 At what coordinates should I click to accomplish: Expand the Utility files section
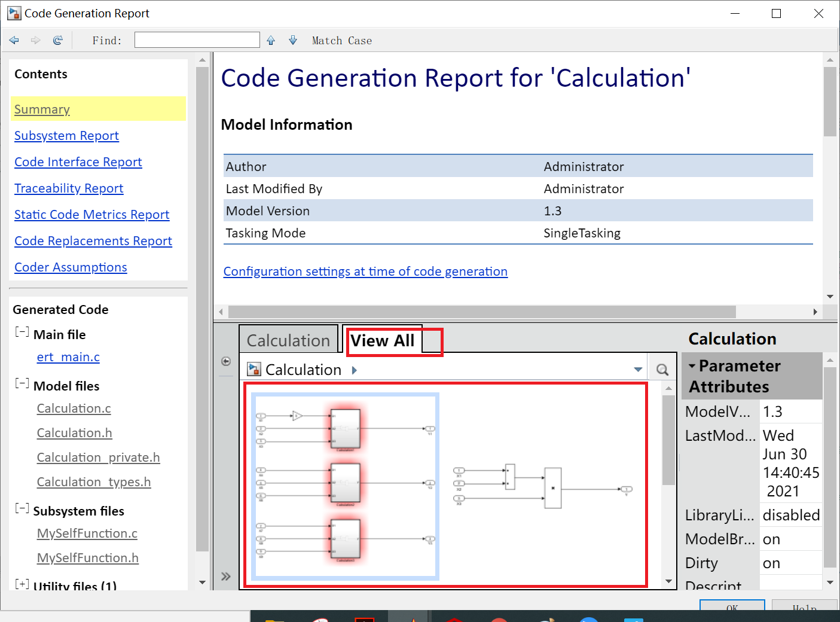tap(22, 584)
